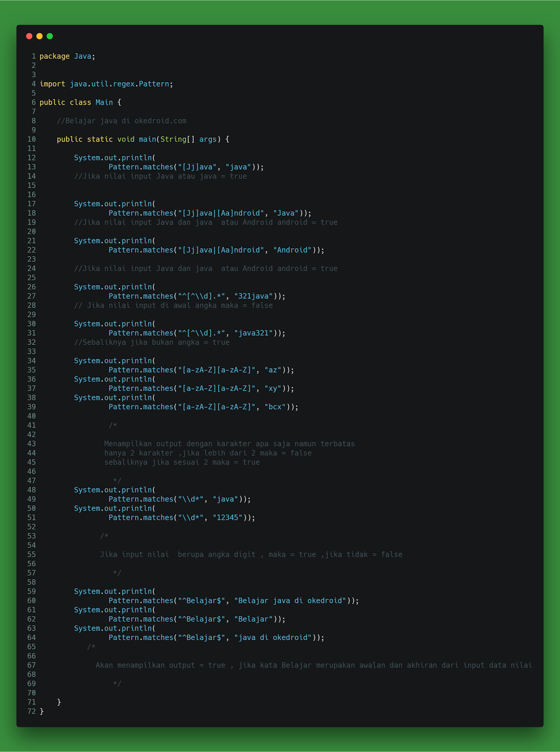Screen dimensions: 560x752
Task: Click Pattern.matches with "[Jj]ava", "java"
Action: point(186,167)
